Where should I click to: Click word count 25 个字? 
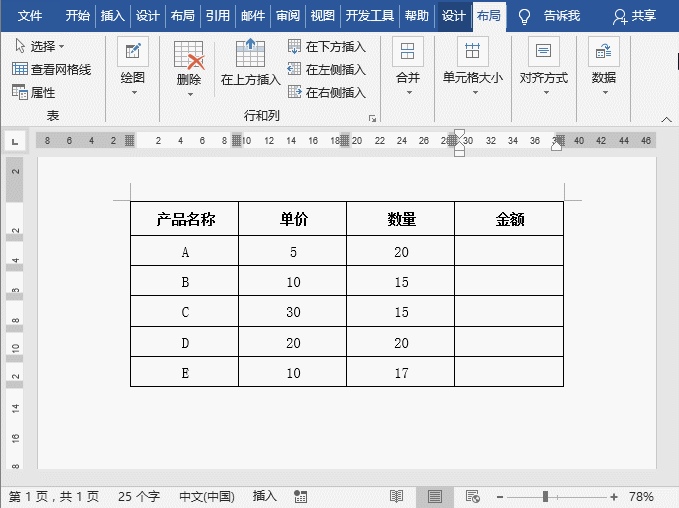tap(139, 496)
